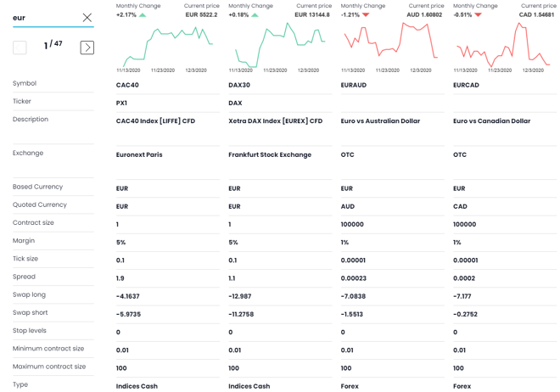
Task: Click the Contract size row label
Action: 33,222
